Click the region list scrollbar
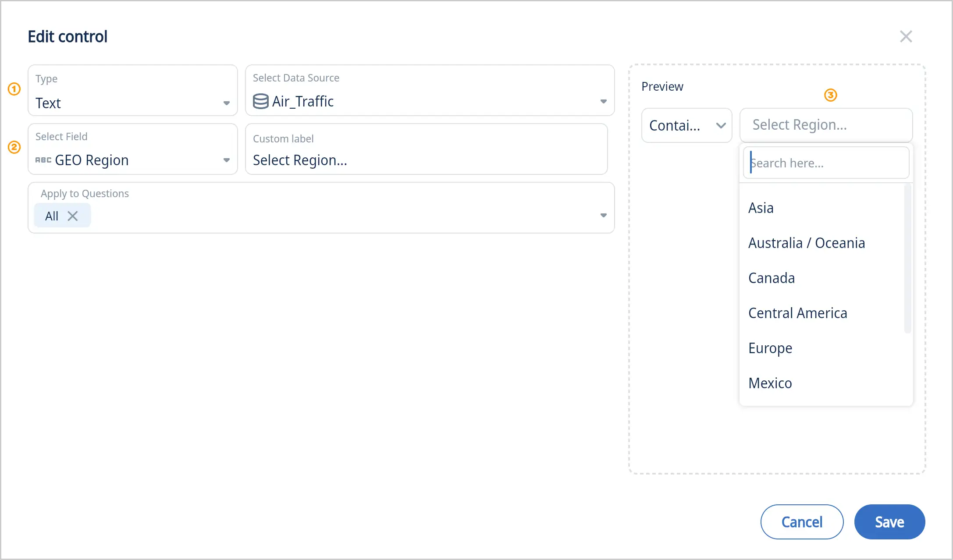This screenshot has height=560, width=953. pos(907,259)
